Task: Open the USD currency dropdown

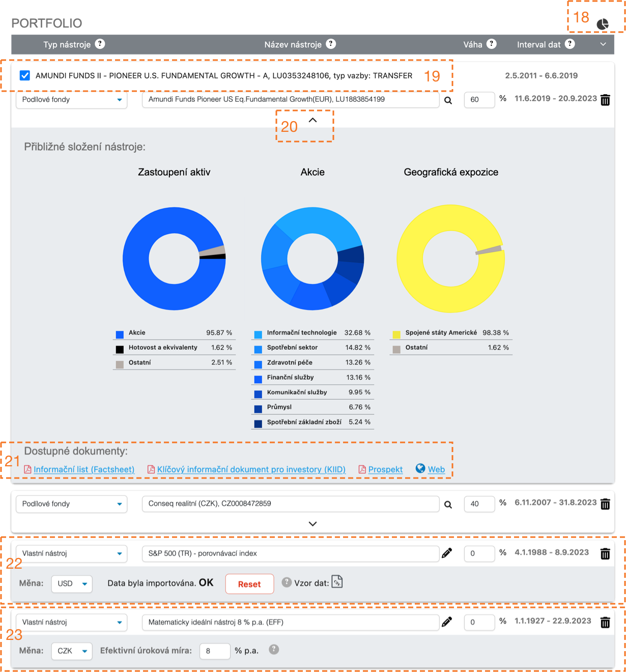Action: (72, 583)
